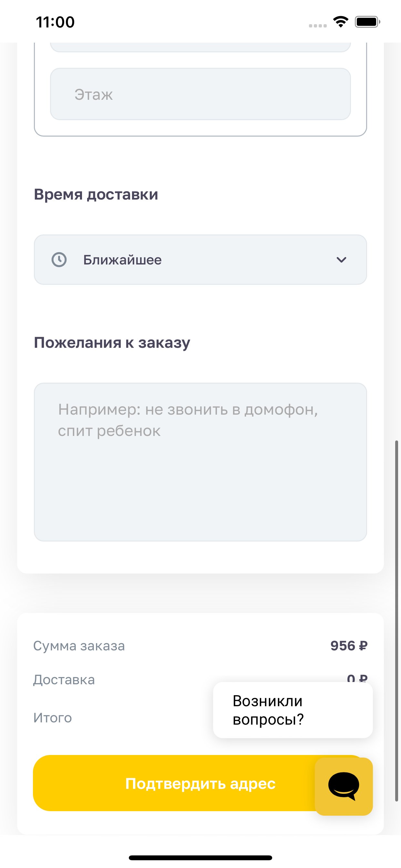Focus the Этаж input field
This screenshot has height=868, width=401.
[200, 94]
